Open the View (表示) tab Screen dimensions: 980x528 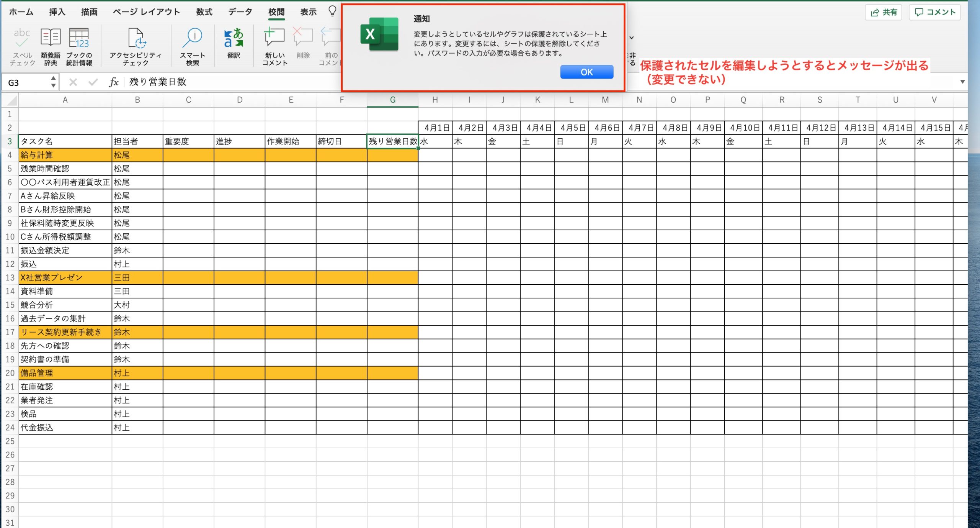pyautogui.click(x=308, y=12)
